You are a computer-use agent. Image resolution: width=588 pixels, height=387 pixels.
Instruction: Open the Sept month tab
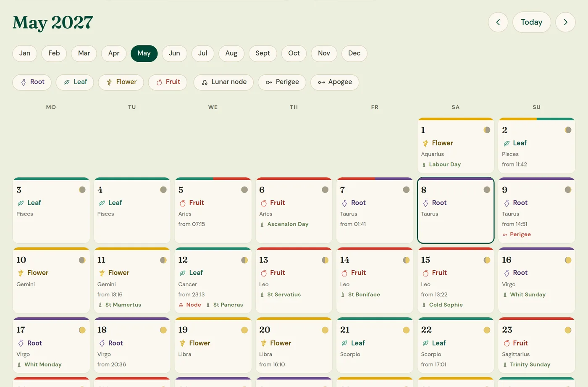pos(263,53)
